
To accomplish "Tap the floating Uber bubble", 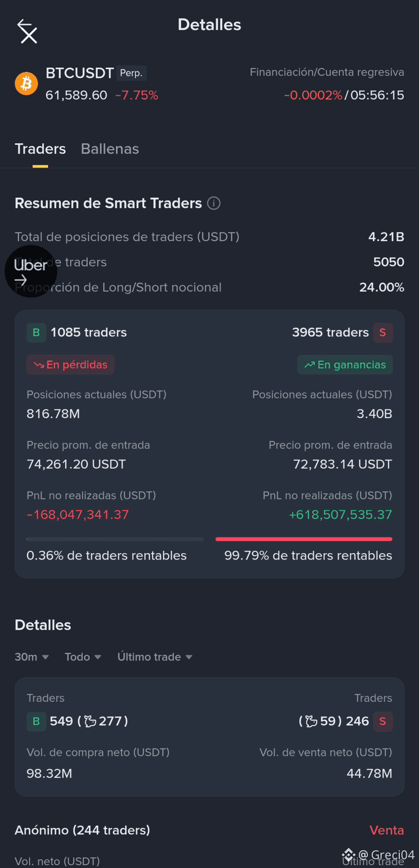I will tap(31, 271).
